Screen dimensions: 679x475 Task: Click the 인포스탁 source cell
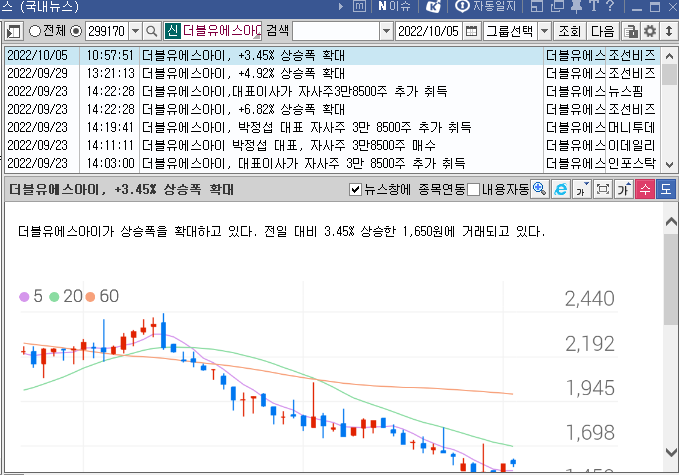[633, 163]
